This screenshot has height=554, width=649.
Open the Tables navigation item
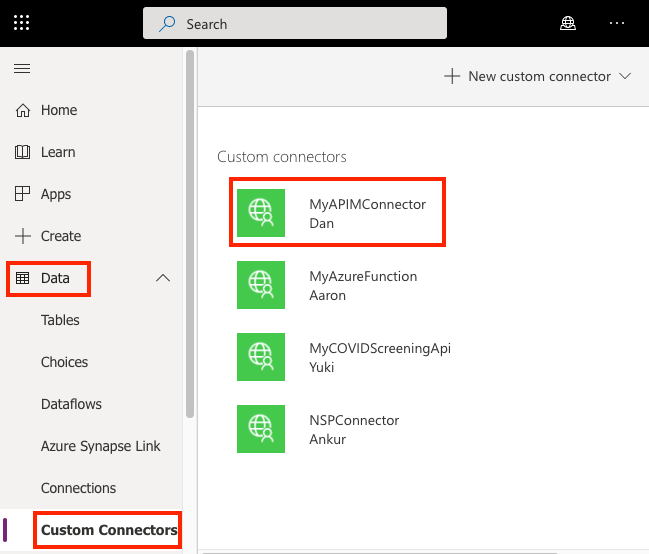click(60, 320)
